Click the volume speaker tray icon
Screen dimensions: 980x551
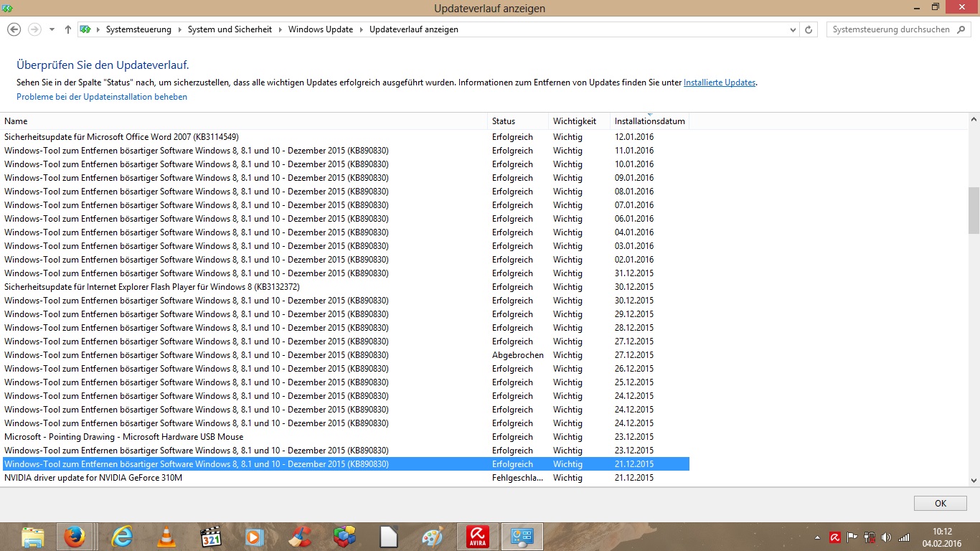tap(886, 537)
